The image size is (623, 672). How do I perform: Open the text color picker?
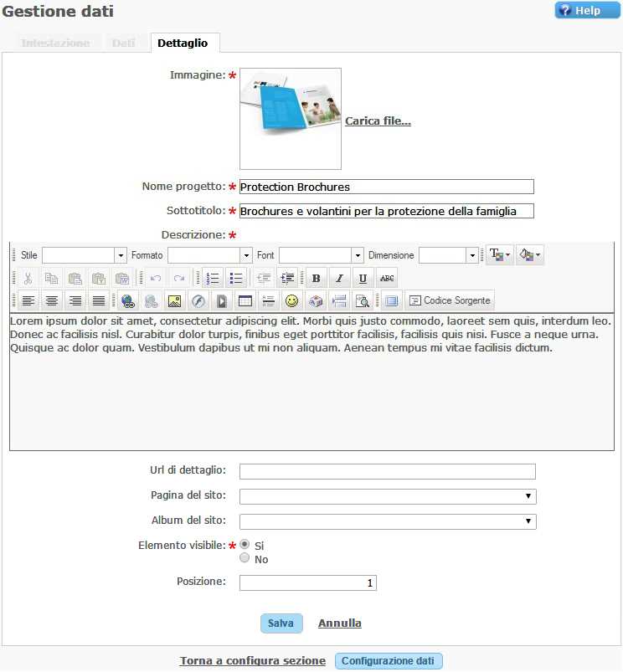pyautogui.click(x=500, y=255)
